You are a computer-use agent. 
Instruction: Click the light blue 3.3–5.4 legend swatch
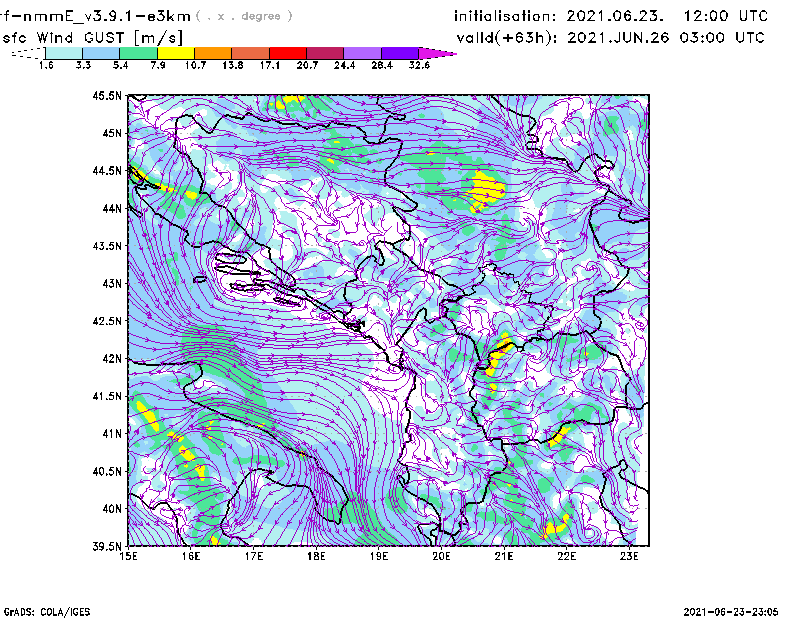101,53
